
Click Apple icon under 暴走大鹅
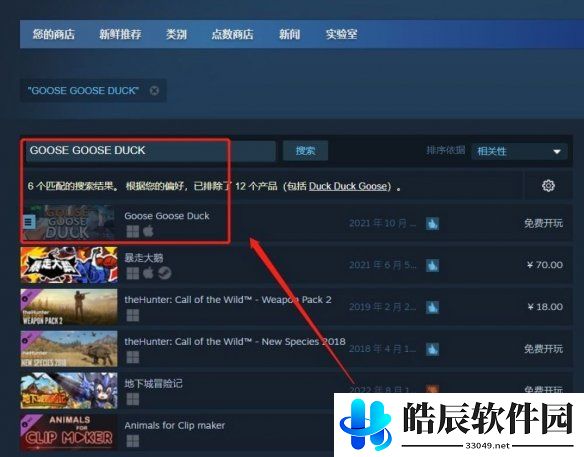tap(148, 273)
